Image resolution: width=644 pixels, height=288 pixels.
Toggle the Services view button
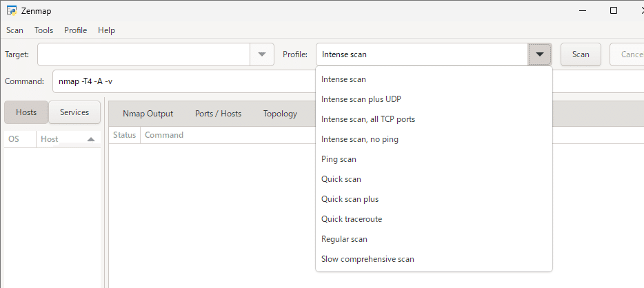point(74,112)
